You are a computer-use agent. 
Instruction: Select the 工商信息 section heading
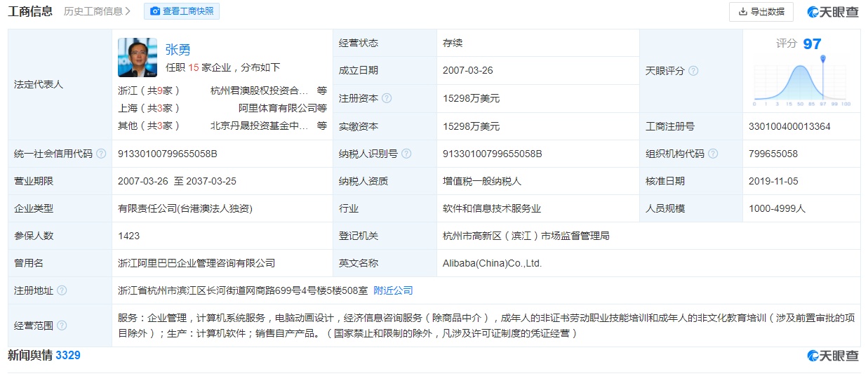pos(30,11)
